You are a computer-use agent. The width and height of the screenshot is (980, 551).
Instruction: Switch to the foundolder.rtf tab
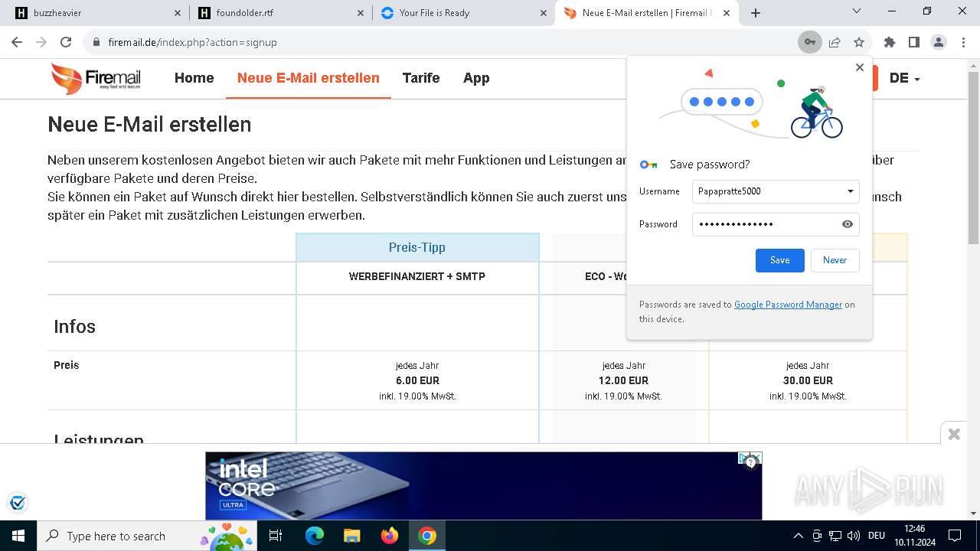(x=280, y=13)
